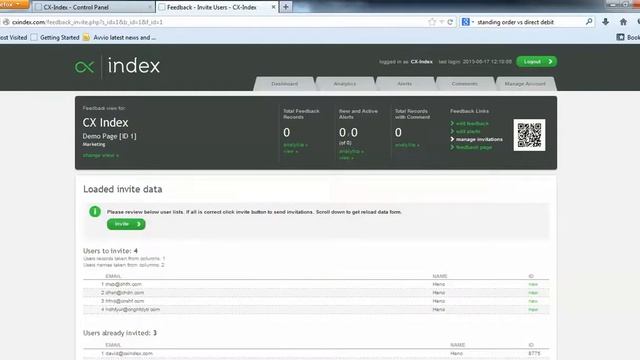Close the Feedback - Invite Users tab
The width and height of the screenshot is (640, 360).
273,7
